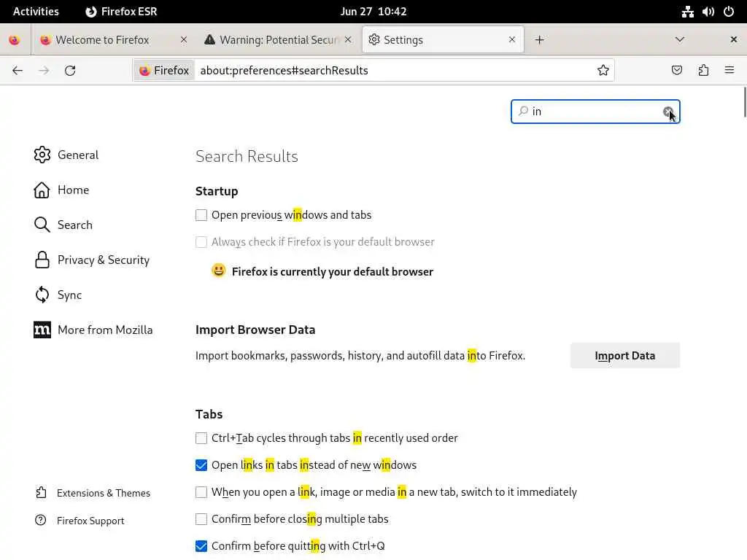The width and height of the screenshot is (747, 560).
Task: Open Privacy & Security settings category
Action: click(103, 260)
